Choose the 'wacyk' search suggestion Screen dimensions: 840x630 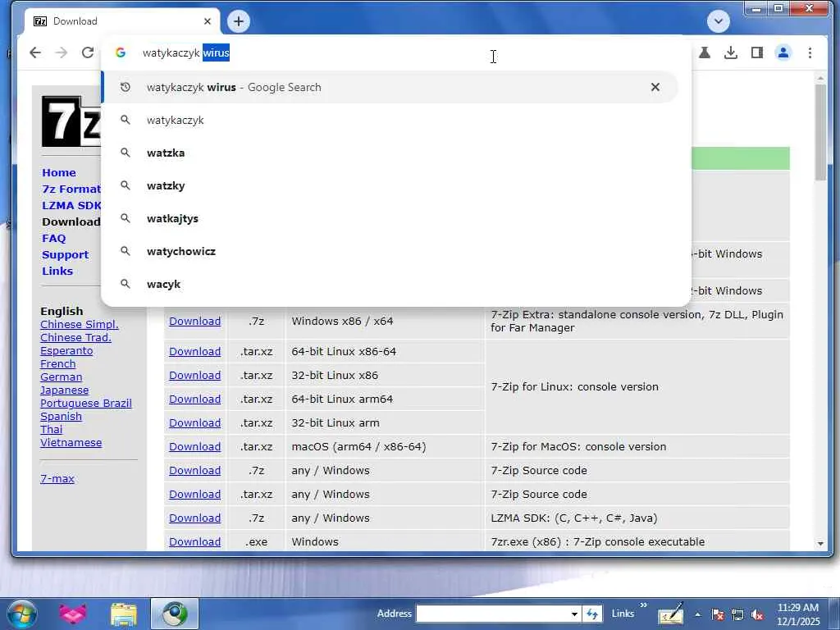390,284
